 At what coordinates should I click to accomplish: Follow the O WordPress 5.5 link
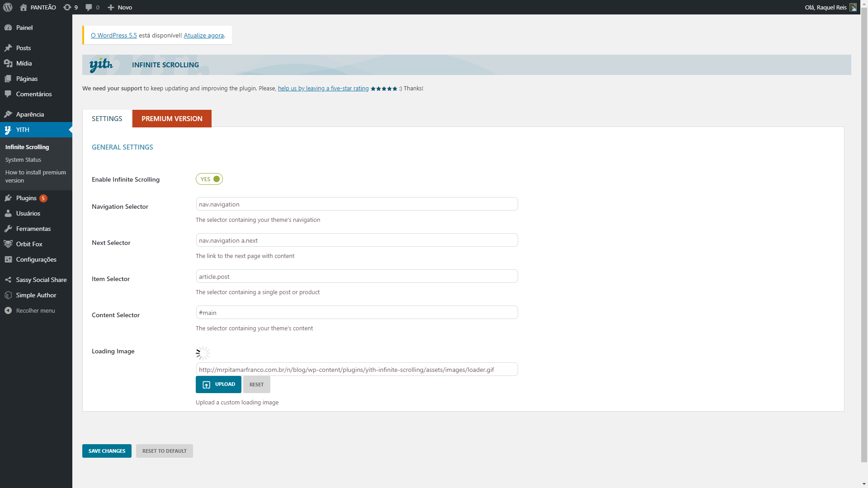[114, 35]
